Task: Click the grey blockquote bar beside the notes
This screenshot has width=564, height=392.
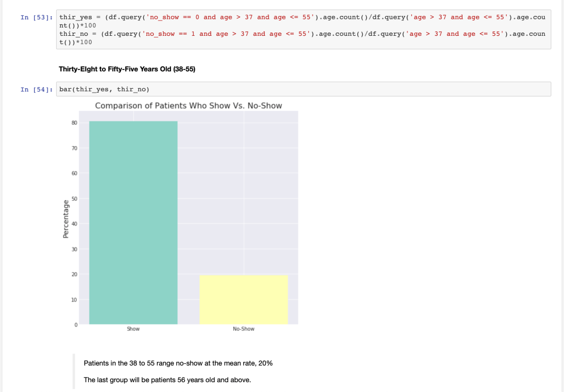Action: (74, 372)
